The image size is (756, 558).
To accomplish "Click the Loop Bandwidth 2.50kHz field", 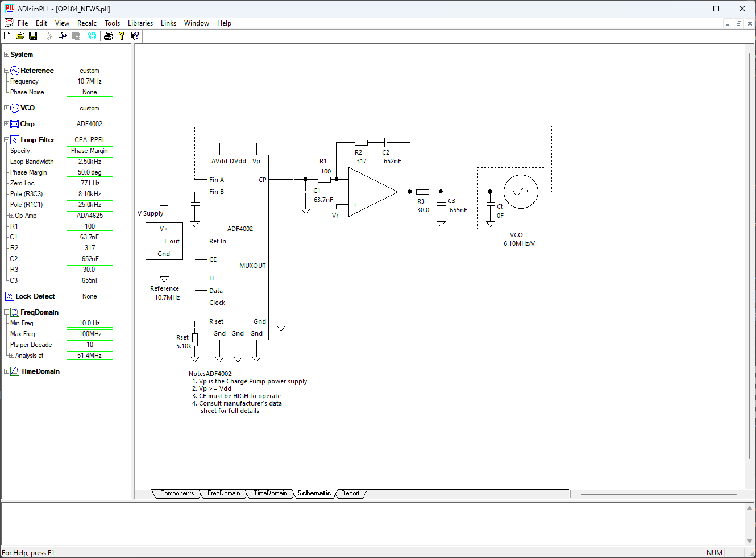I will tap(90, 162).
